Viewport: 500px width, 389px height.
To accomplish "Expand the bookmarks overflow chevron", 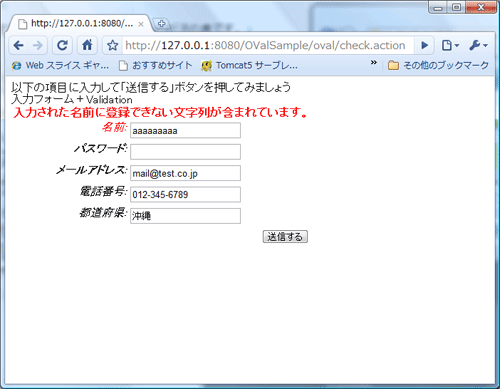I will 374,63.
